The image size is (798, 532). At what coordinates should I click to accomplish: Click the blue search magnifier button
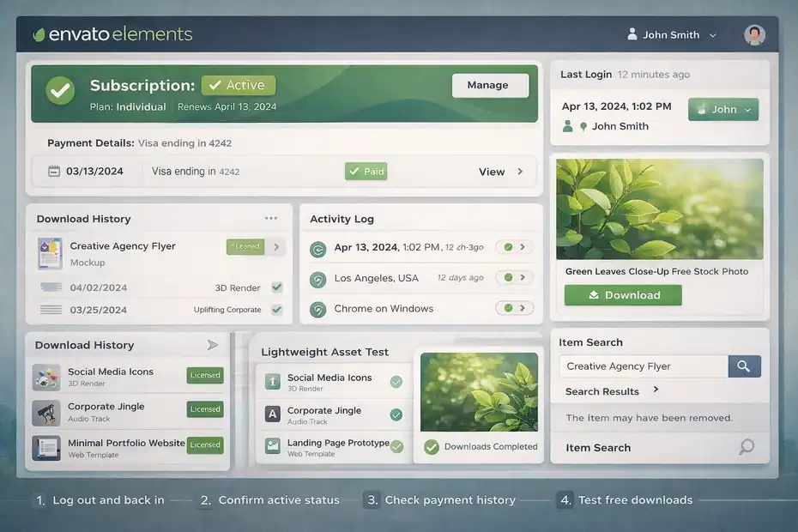(744, 366)
